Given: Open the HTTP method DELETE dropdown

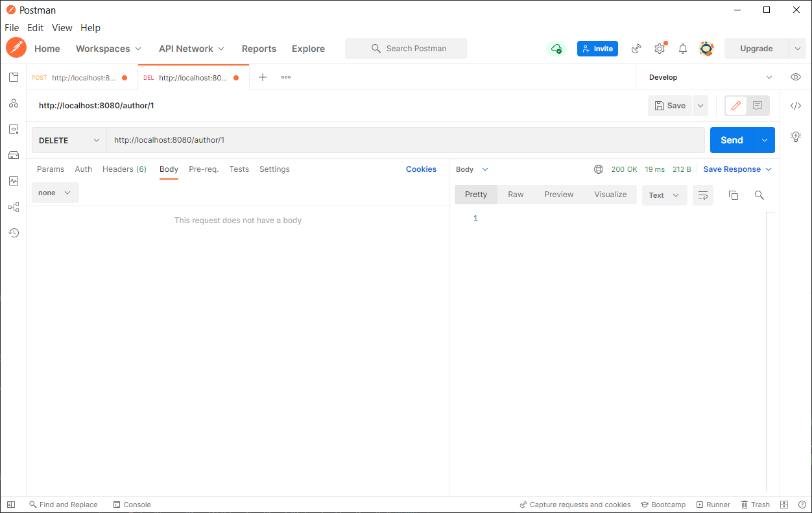Looking at the screenshot, I should coord(69,140).
